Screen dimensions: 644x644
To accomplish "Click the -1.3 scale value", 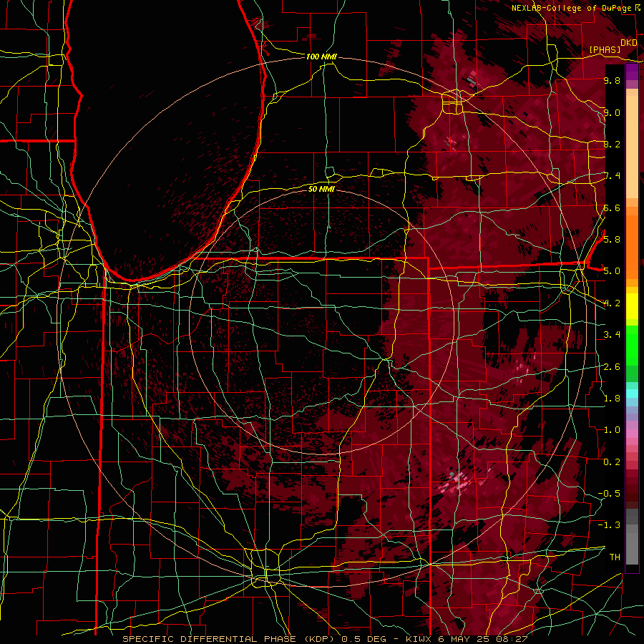I will (x=609, y=525).
